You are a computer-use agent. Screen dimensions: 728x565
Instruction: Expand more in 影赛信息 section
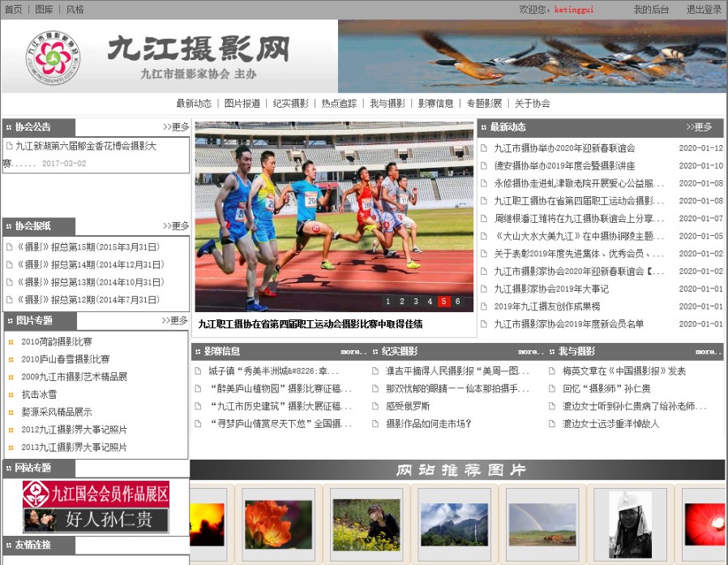pos(353,352)
